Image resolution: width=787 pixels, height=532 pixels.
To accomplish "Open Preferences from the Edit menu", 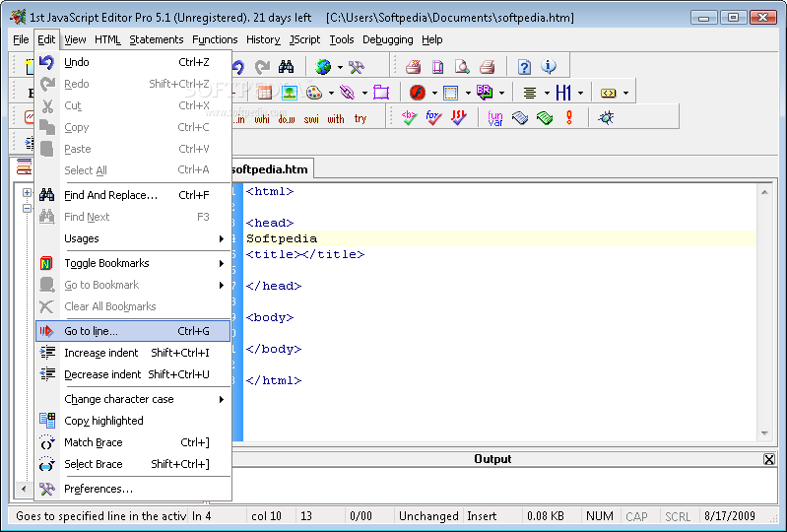I will coord(133,489).
